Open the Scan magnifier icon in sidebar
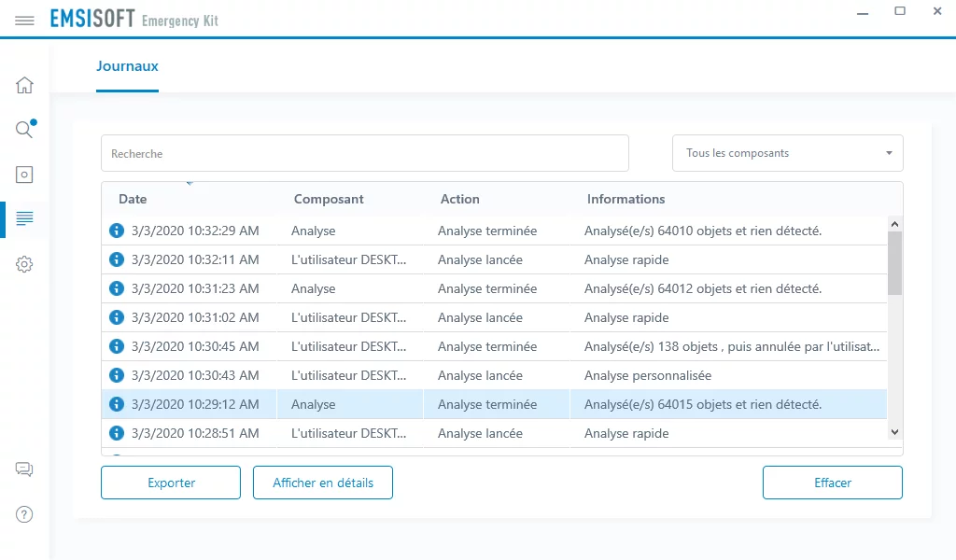 pyautogui.click(x=25, y=129)
